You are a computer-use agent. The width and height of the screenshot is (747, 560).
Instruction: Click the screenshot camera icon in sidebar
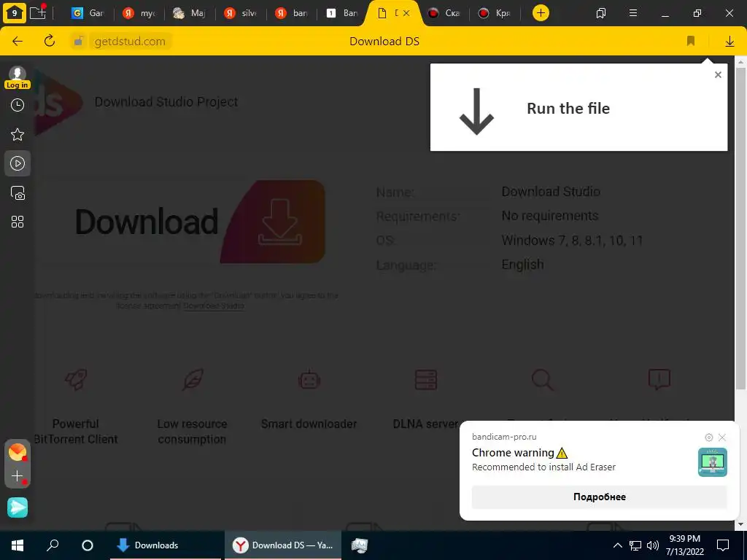pos(18,192)
